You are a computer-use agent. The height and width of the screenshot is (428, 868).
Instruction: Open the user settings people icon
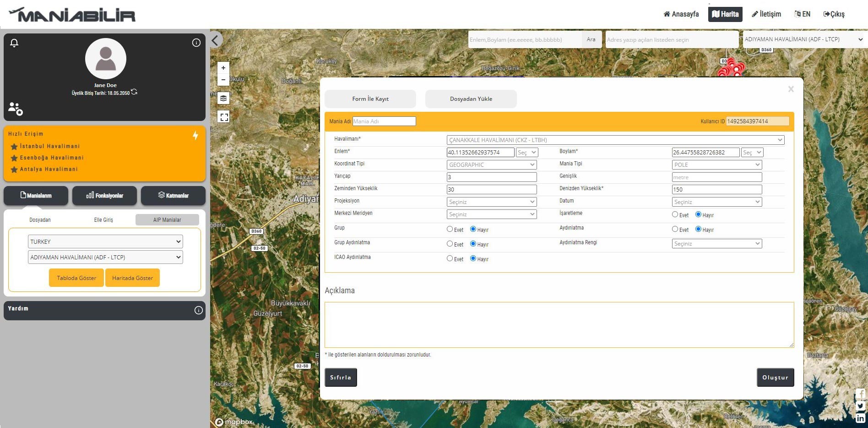click(x=15, y=109)
